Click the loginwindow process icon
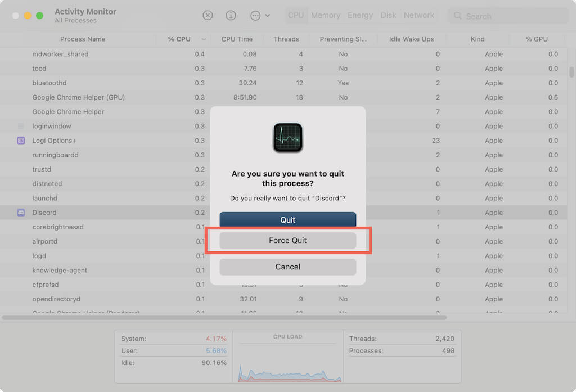The image size is (576, 392). [x=21, y=126]
